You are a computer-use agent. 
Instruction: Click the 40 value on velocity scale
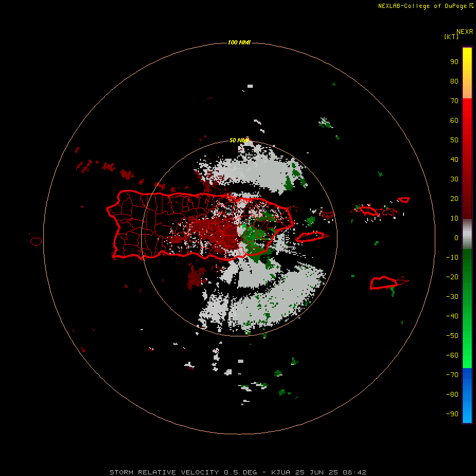[454, 159]
